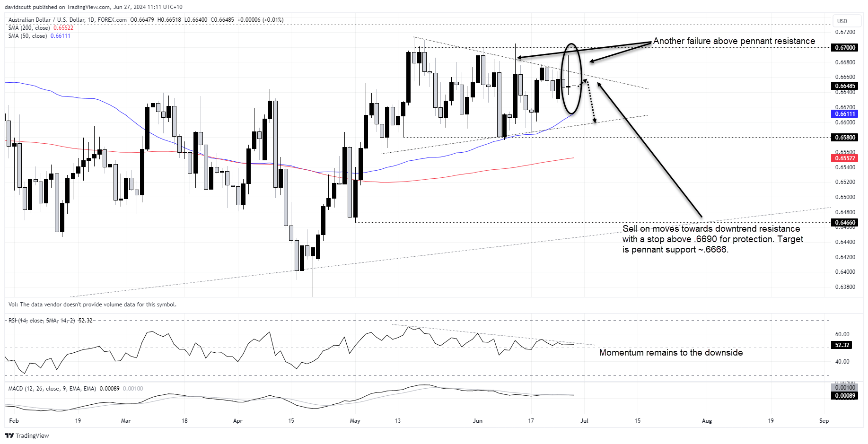Click the TradingView logo at bottom left
868x444 pixels.
[27, 435]
